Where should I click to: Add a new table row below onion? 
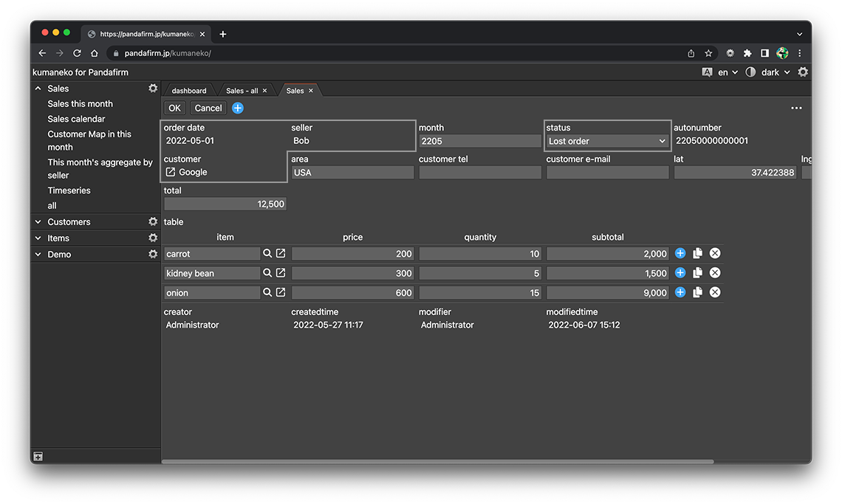click(x=680, y=291)
